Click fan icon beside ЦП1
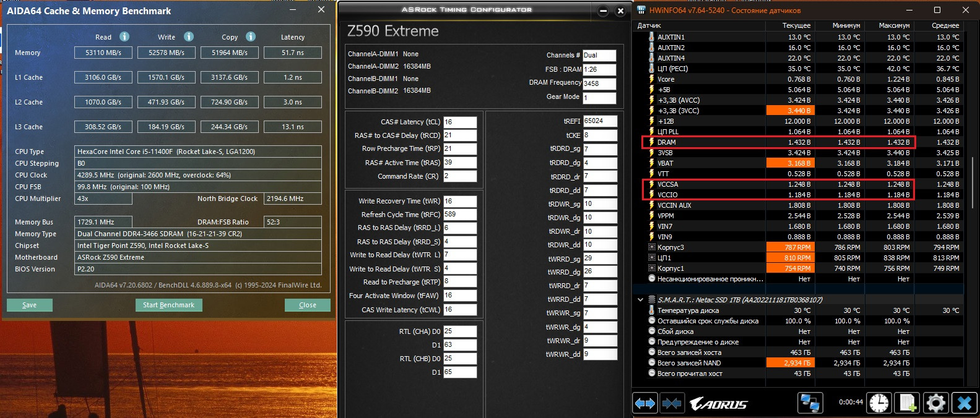The height and width of the screenshot is (418, 980). [x=651, y=258]
